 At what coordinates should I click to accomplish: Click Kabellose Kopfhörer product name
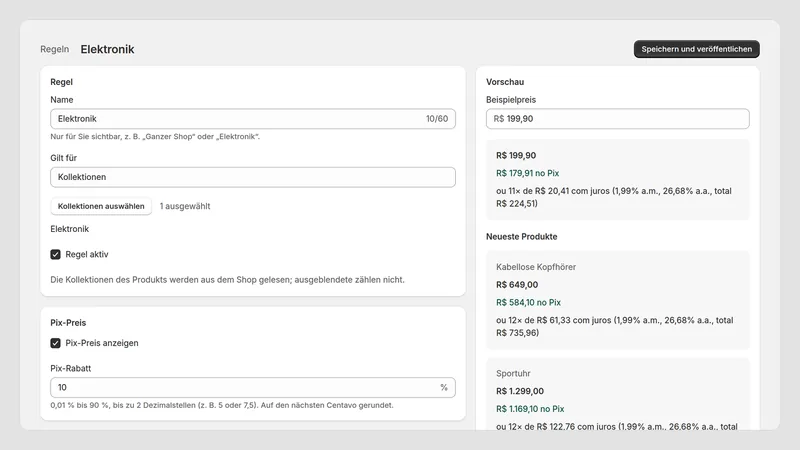(536, 267)
